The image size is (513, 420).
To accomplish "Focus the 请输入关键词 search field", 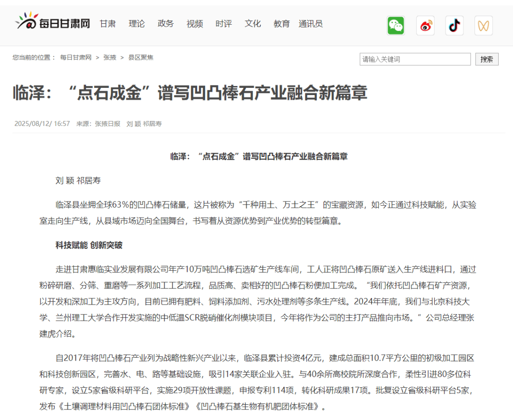I will coord(415,59).
